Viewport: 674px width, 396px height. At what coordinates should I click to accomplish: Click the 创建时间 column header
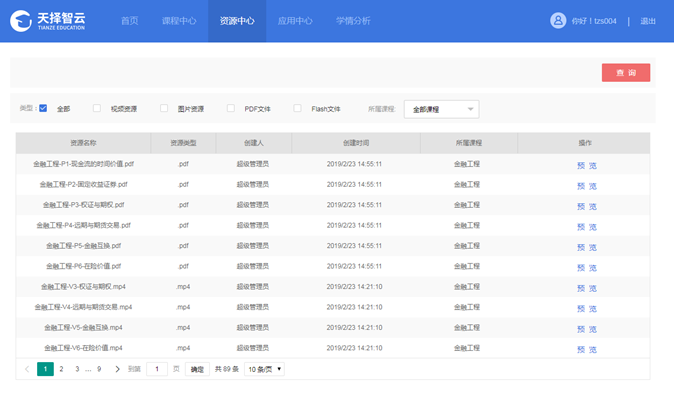tap(356, 143)
